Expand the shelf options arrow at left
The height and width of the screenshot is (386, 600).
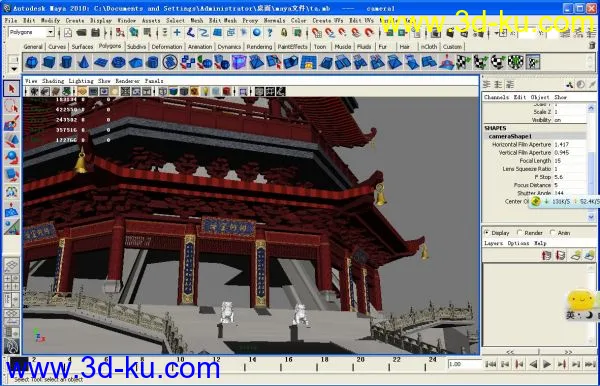point(14,69)
